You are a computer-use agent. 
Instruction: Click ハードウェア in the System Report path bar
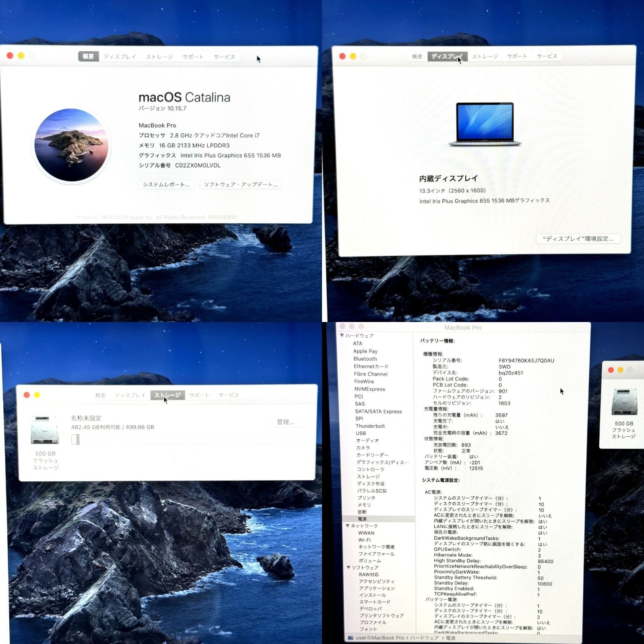[x=424, y=638]
